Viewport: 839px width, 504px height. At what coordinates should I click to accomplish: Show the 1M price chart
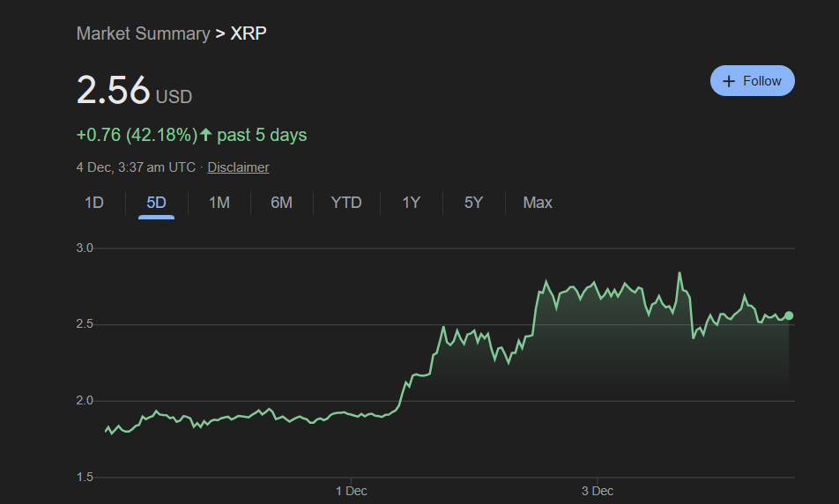pos(219,203)
